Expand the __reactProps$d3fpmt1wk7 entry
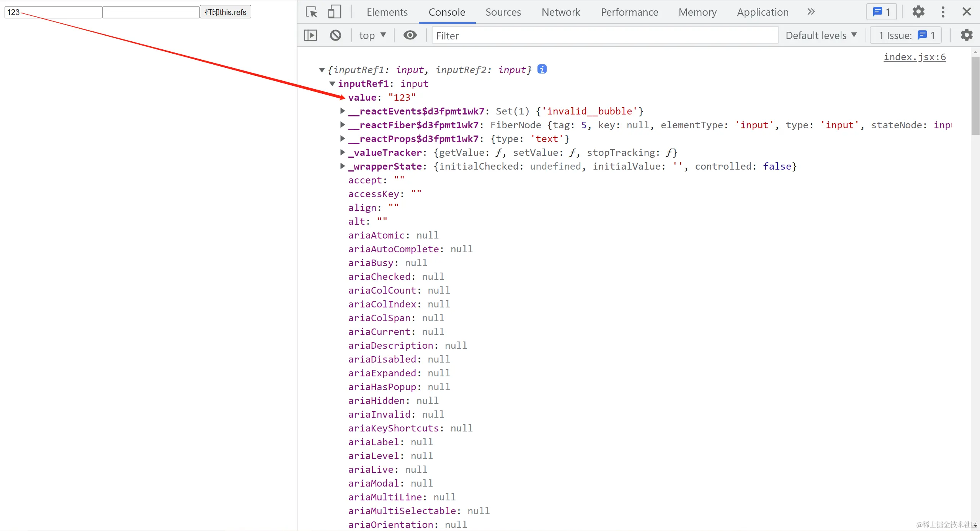Image resolution: width=980 pixels, height=531 pixels. click(343, 139)
